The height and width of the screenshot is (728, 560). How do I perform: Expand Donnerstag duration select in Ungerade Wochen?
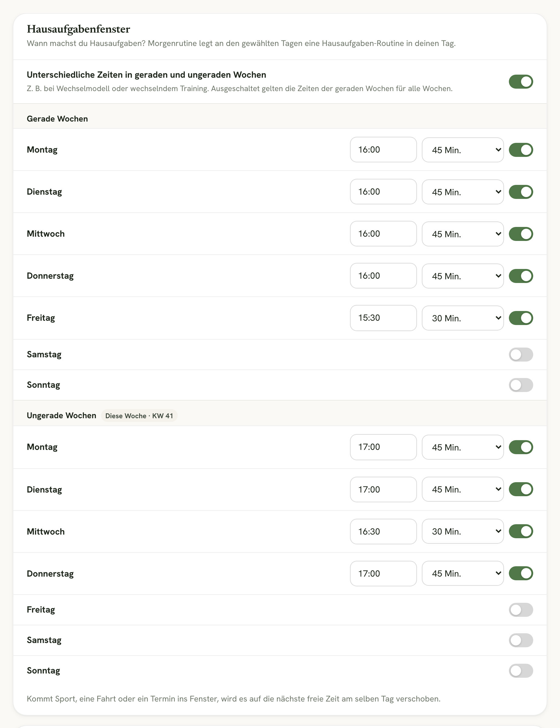463,573
